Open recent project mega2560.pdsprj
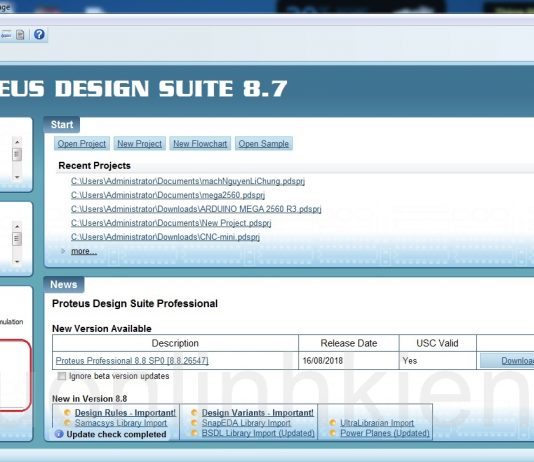Screen dimensions: 534x462 [x=168, y=195]
